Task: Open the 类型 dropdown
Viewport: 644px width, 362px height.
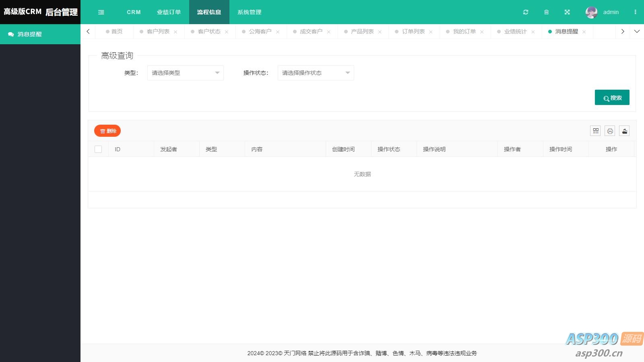Action: coord(185,73)
